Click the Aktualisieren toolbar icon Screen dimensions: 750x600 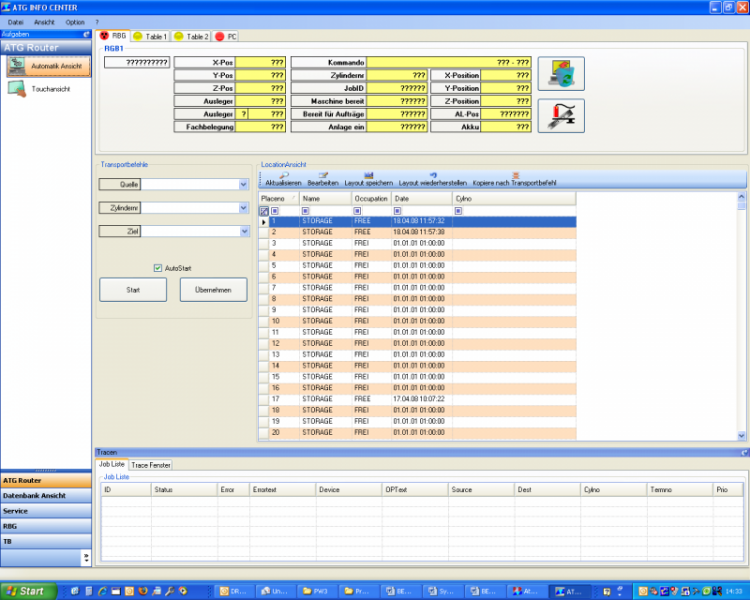[x=284, y=175]
